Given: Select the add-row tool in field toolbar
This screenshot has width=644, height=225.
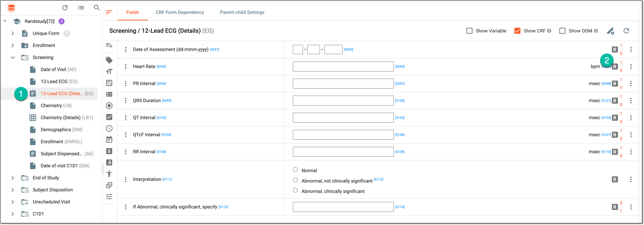Looking at the screenshot, I should (109, 46).
